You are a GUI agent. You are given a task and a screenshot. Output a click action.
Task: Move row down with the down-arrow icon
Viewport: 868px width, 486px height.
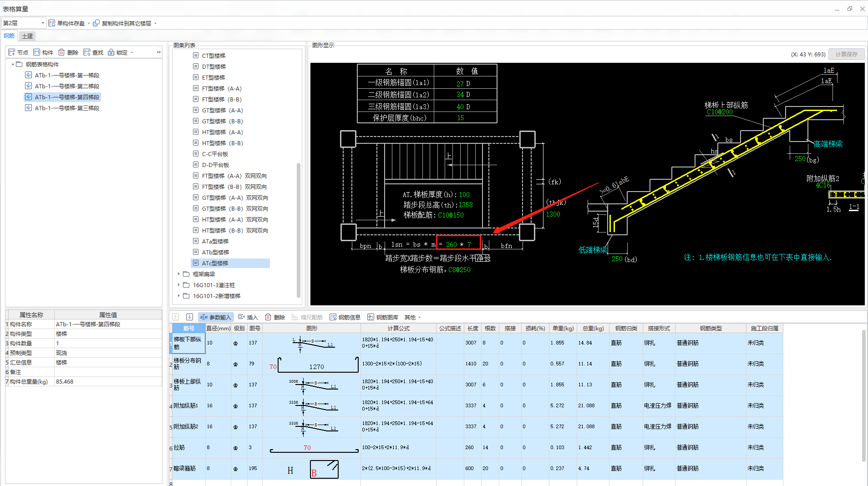coord(190,317)
